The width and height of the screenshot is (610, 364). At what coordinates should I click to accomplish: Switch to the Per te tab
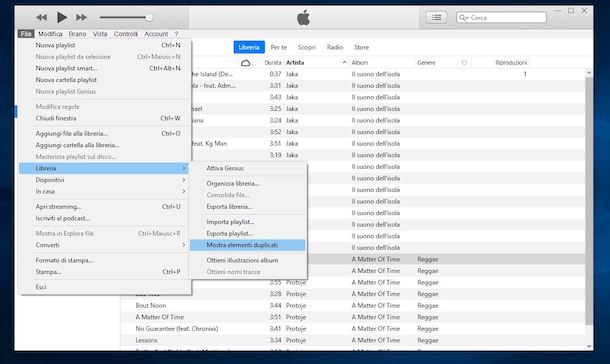279,47
